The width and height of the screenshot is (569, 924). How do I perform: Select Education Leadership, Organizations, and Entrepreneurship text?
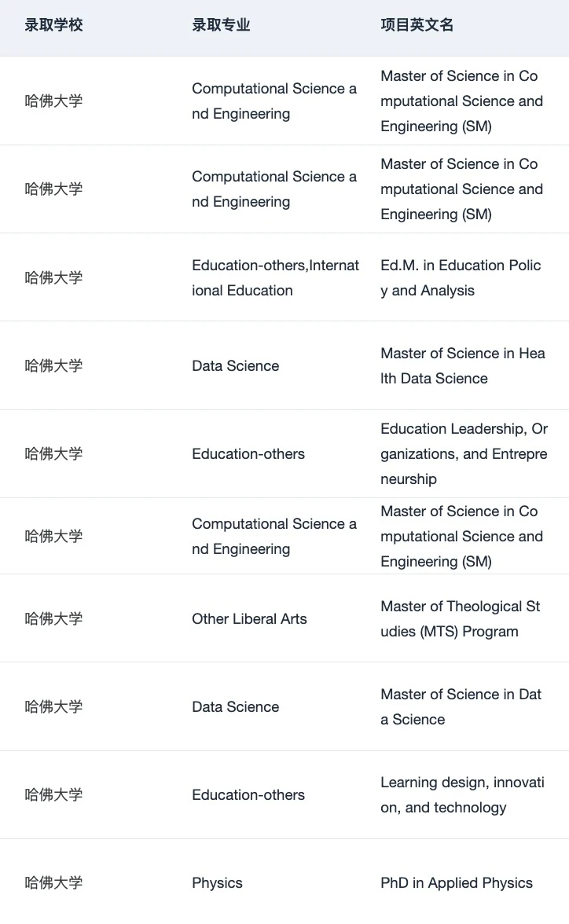[x=464, y=454]
